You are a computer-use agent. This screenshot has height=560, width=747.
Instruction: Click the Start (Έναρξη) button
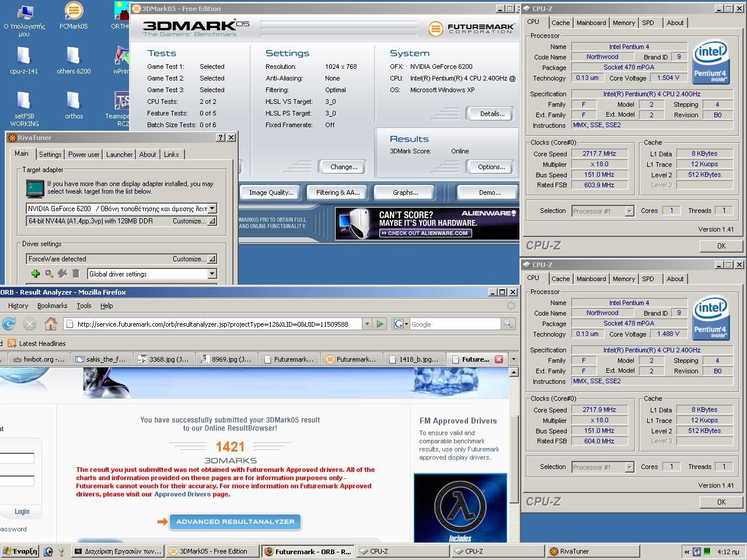click(x=20, y=551)
